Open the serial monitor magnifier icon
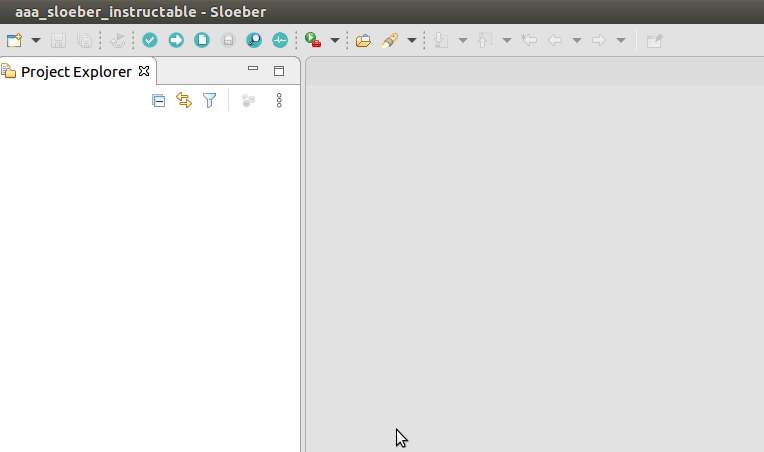764x452 pixels. pyautogui.click(x=254, y=41)
